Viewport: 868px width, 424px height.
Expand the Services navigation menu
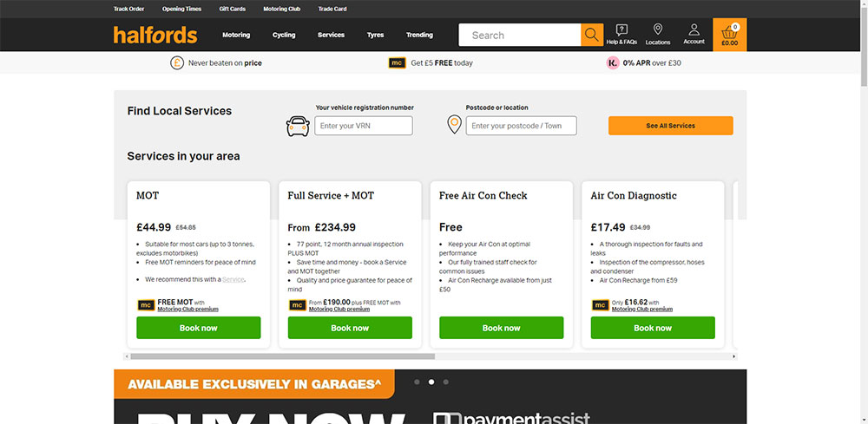pyautogui.click(x=331, y=36)
